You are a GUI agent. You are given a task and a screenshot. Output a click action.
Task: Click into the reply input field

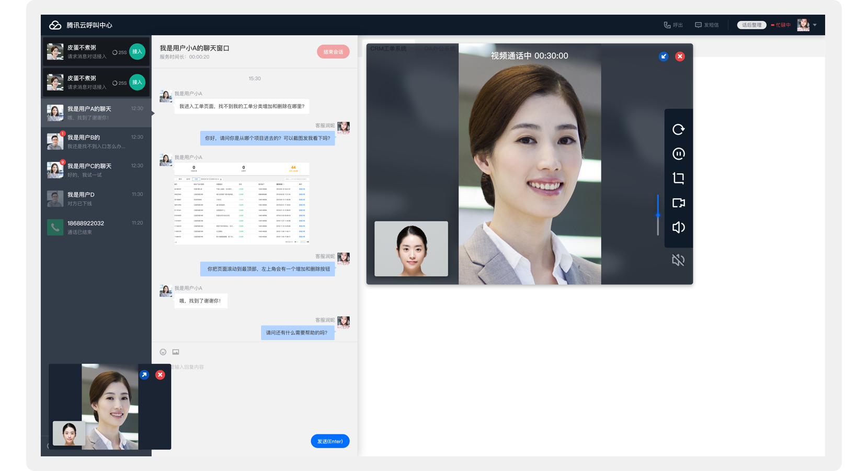(x=255, y=395)
